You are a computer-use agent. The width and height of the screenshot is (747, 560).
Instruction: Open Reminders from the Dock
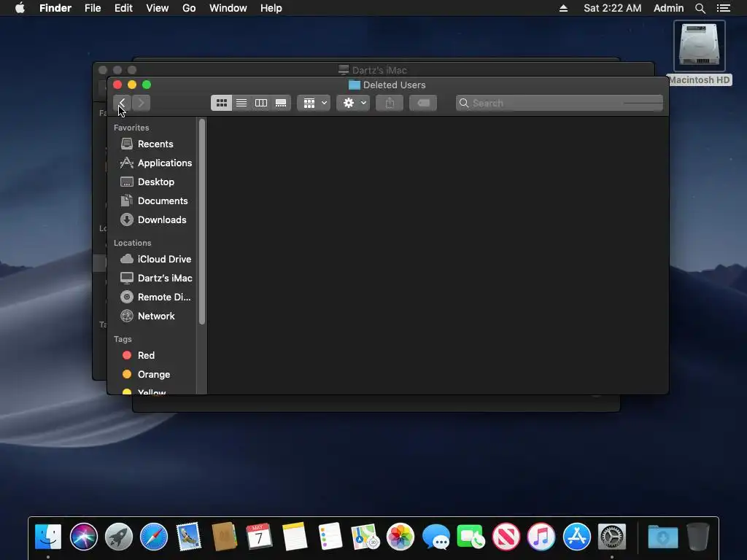[330, 537]
